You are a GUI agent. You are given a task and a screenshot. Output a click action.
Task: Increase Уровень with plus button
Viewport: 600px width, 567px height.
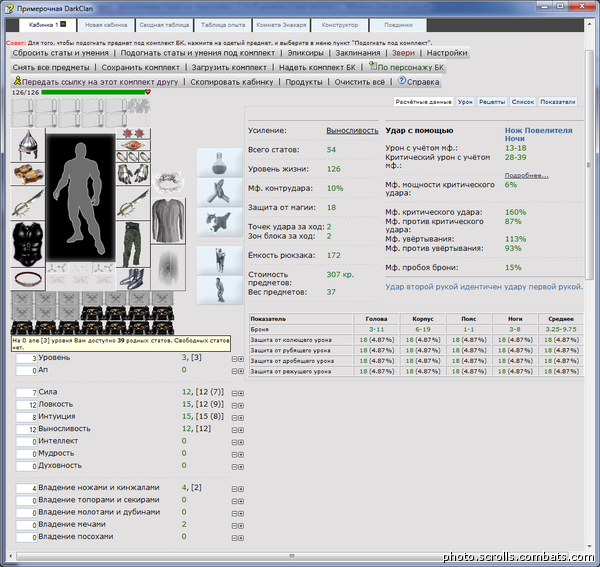coord(241,359)
